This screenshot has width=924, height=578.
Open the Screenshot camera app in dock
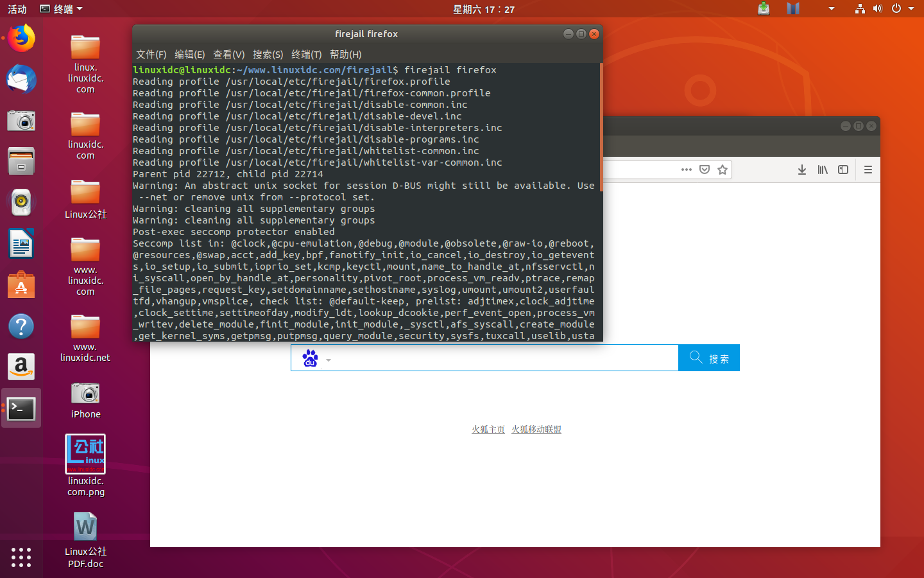[21, 120]
